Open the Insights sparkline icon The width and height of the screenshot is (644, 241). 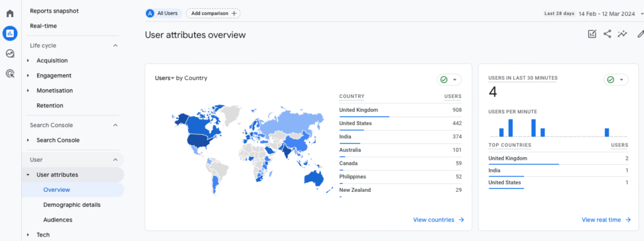pos(622,34)
